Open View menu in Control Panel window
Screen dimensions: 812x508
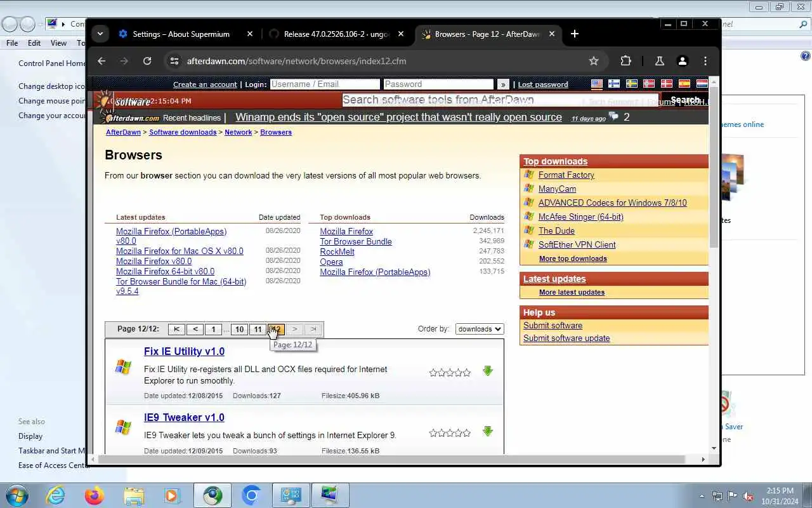coord(58,43)
